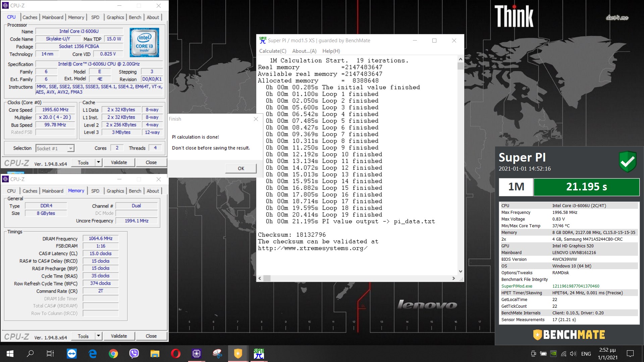644x362 pixels.
Task: Open Mainboard tab in top CPU-Z
Action: tap(53, 17)
